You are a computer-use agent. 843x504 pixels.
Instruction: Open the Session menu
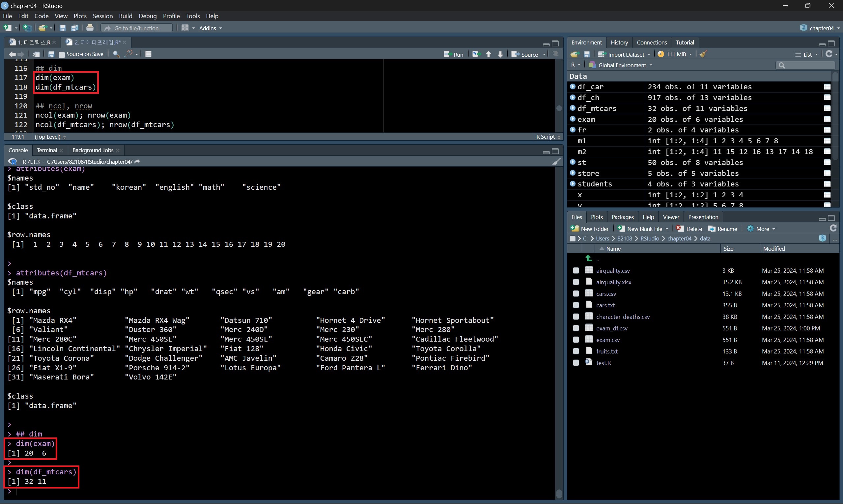click(102, 16)
